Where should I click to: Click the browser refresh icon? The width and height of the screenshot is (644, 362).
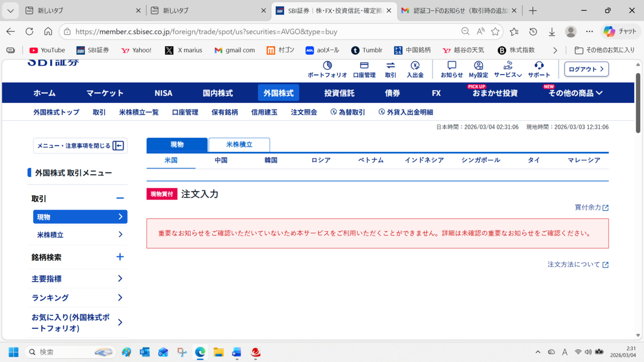coord(30,32)
